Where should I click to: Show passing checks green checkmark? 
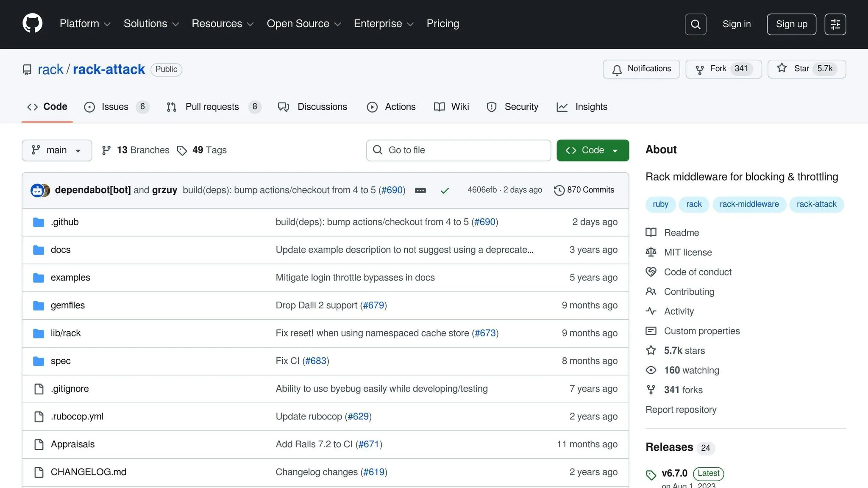click(445, 191)
